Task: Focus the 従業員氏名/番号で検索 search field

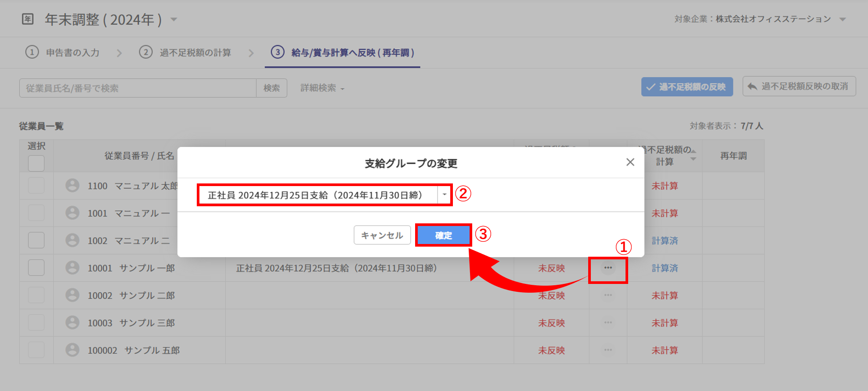Action: tap(138, 88)
